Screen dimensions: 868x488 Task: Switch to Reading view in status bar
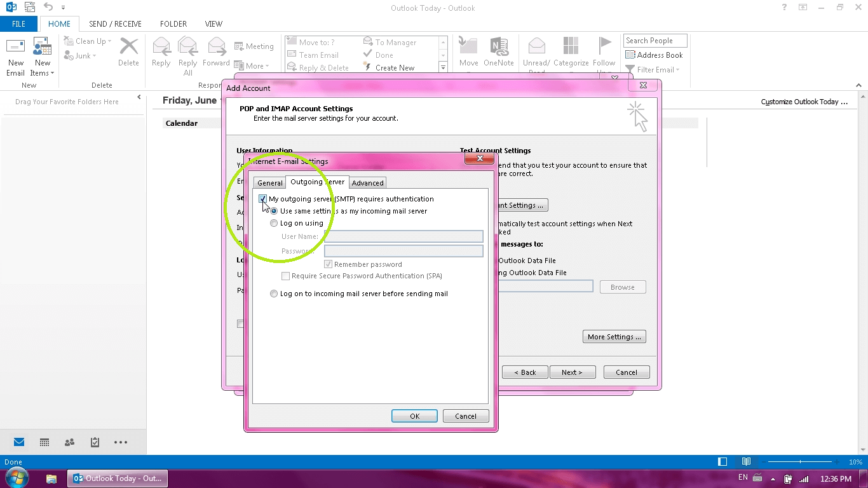tap(747, 462)
